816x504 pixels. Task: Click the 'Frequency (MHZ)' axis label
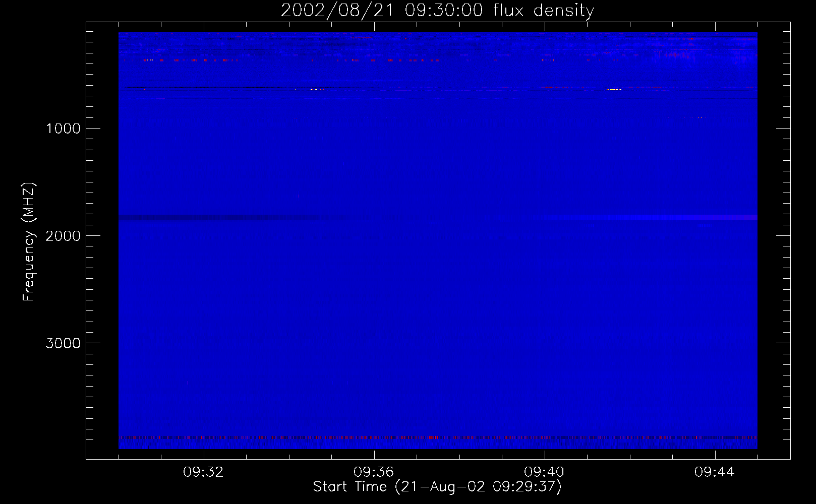[x=29, y=242]
